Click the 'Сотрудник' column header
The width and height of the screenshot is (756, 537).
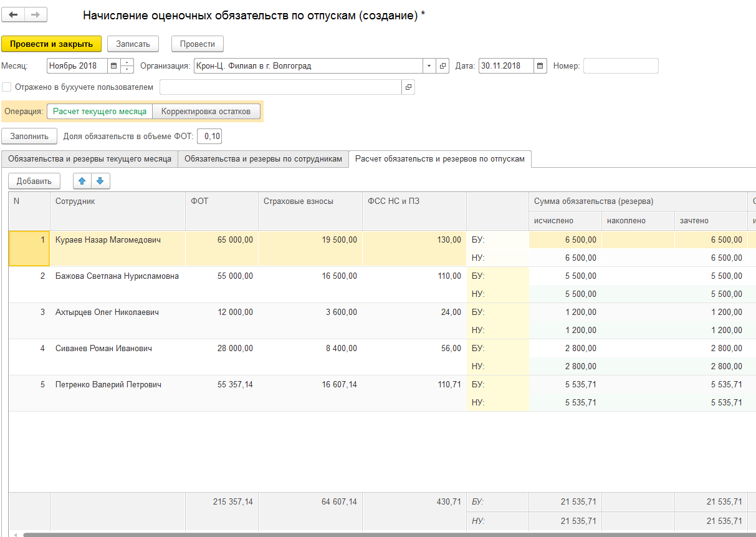117,211
